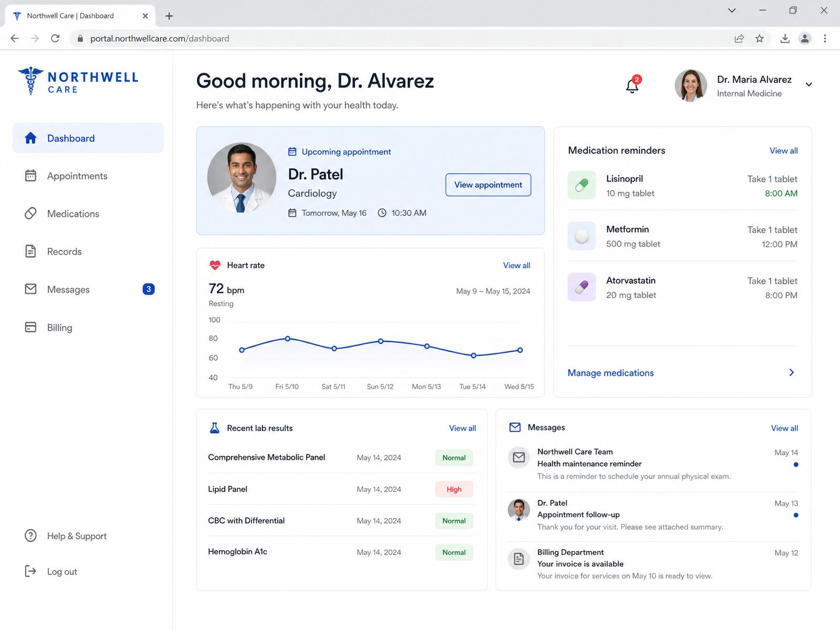
Task: Click the Log out arrow icon
Action: tap(30, 571)
